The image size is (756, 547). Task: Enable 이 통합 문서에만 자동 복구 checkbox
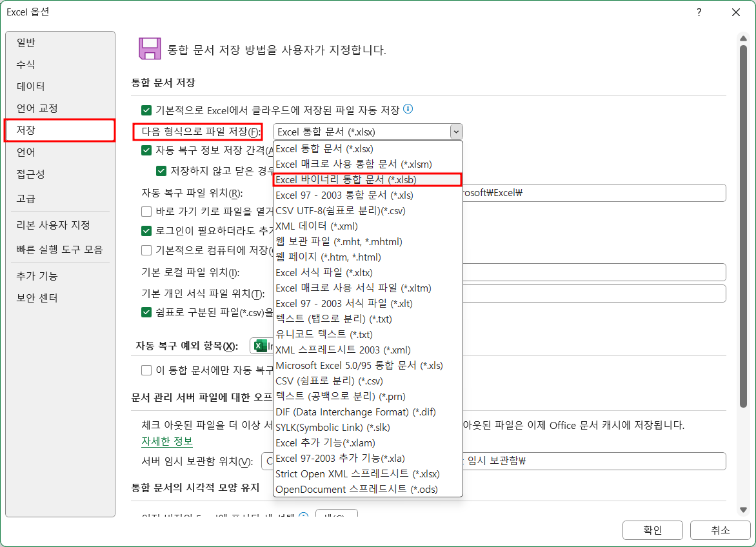pyautogui.click(x=146, y=370)
